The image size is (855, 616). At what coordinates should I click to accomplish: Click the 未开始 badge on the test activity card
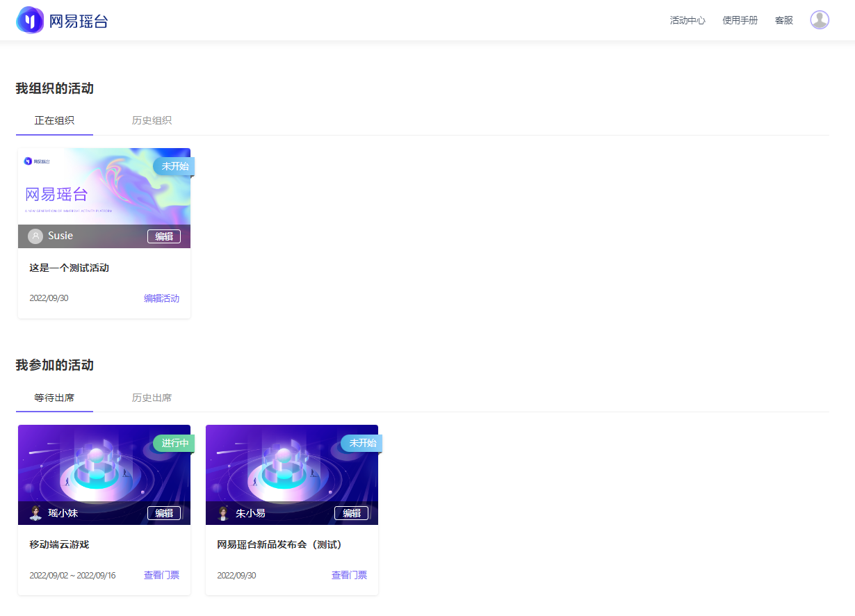click(x=174, y=166)
